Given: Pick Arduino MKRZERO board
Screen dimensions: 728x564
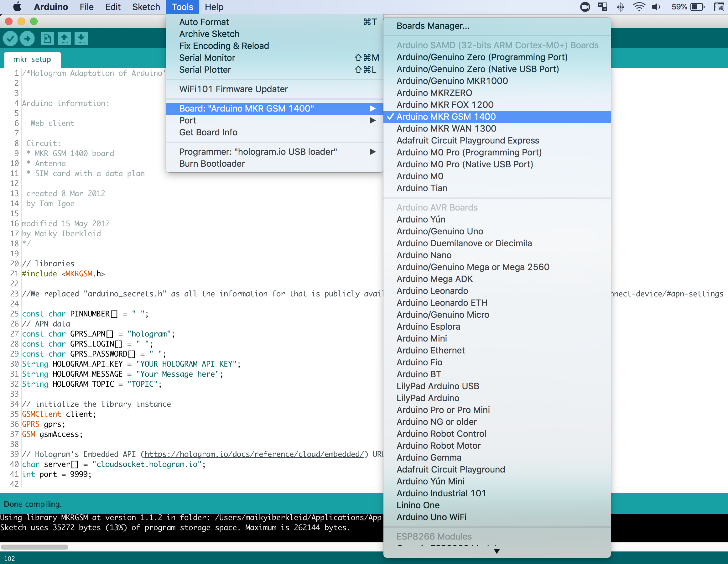Looking at the screenshot, I should coord(497,93).
